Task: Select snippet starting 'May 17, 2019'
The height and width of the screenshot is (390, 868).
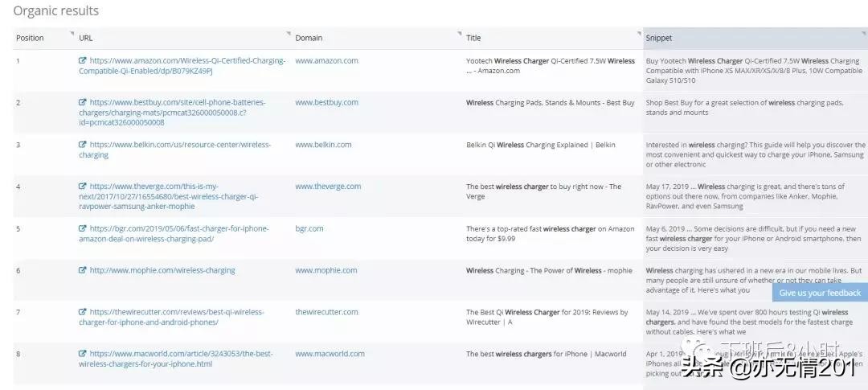Action: pyautogui.click(x=745, y=196)
